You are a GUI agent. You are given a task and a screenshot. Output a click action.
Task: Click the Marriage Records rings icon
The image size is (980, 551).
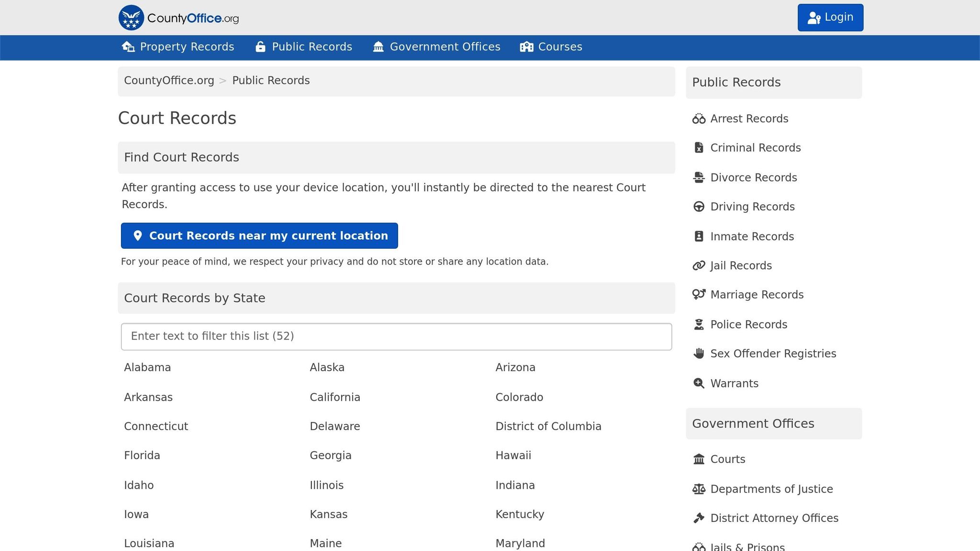click(x=699, y=295)
